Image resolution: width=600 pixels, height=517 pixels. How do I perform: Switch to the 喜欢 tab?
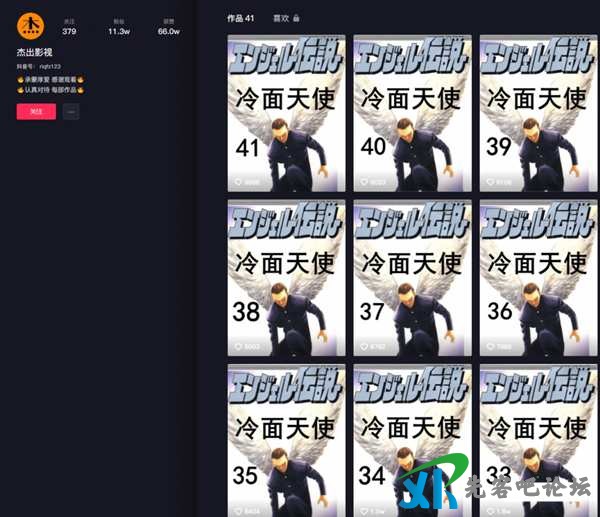[x=280, y=18]
